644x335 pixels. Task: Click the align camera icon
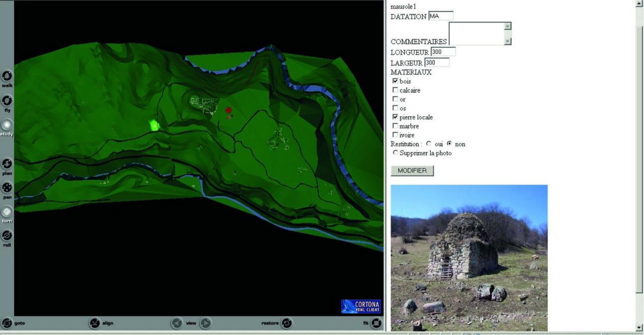tap(95, 323)
